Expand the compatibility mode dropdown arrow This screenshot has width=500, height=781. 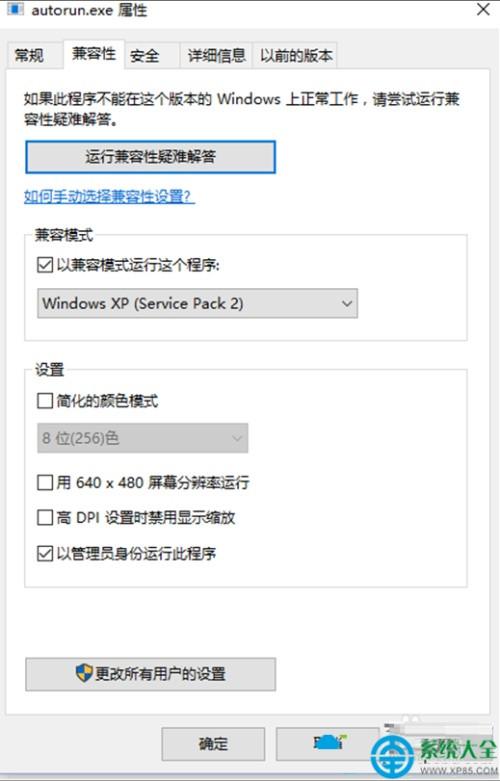click(x=347, y=303)
